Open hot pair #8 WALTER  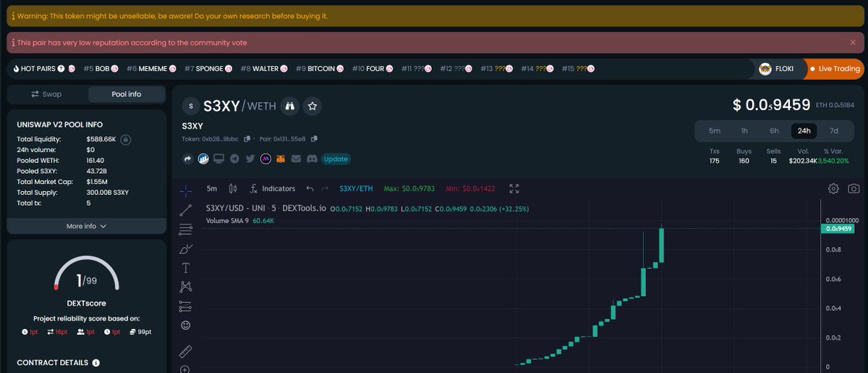click(x=265, y=69)
